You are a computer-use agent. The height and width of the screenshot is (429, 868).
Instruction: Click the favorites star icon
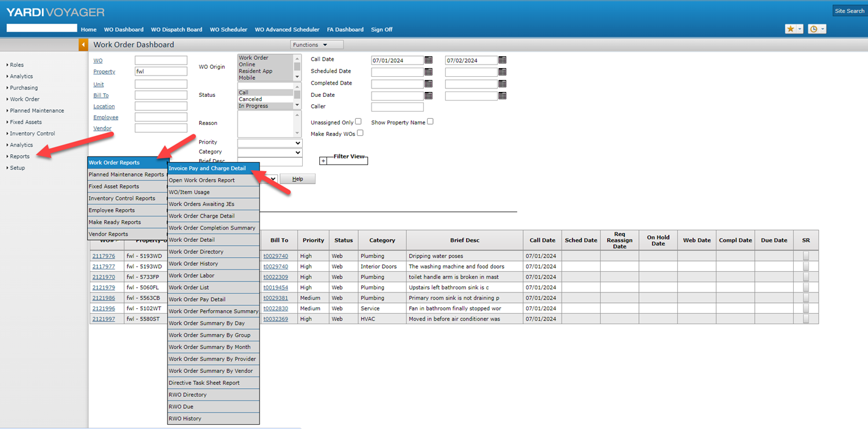(x=790, y=29)
